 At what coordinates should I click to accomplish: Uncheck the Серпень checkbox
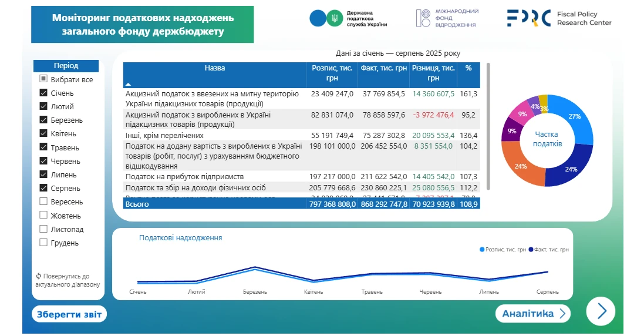click(x=43, y=188)
